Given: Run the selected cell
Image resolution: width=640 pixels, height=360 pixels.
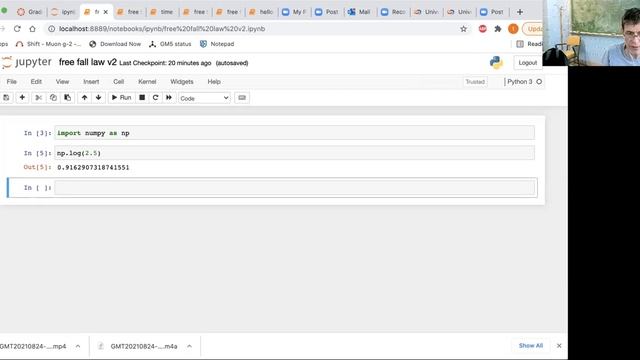Looking at the screenshot, I should coord(121,98).
